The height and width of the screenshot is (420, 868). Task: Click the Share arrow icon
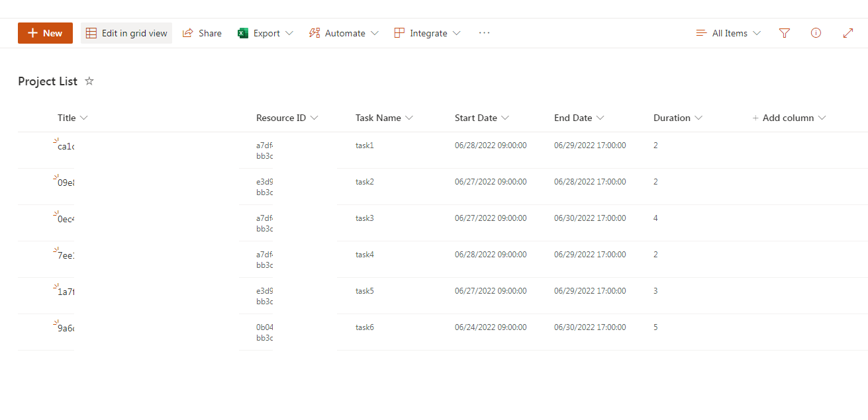(187, 33)
